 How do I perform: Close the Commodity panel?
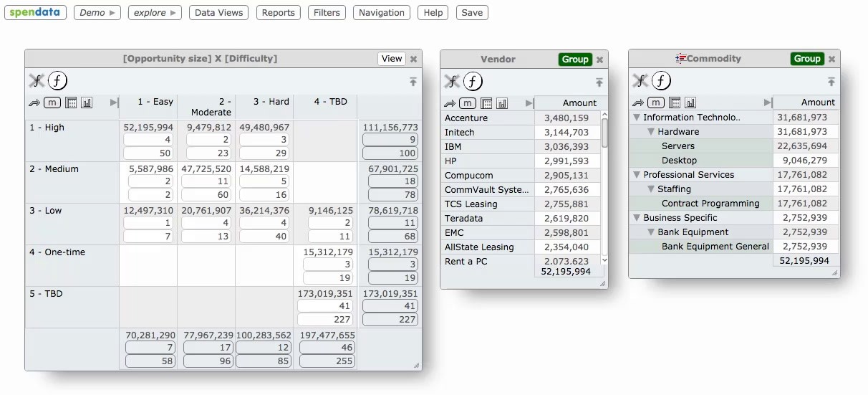831,59
